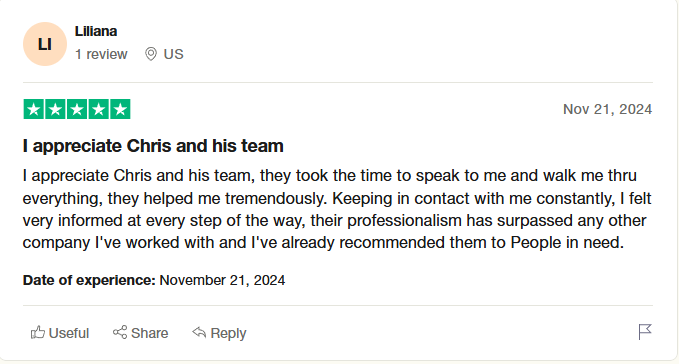Click the 'Share' button label
The image size is (679, 364).
[x=149, y=333]
